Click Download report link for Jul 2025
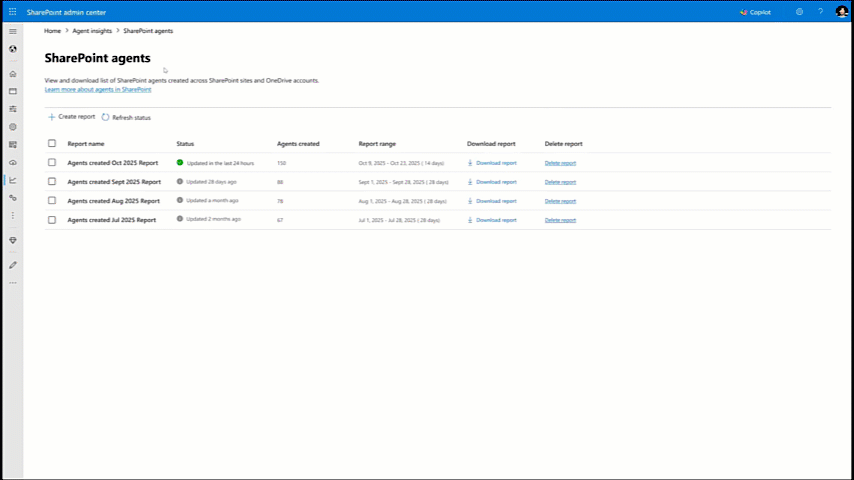The image size is (854, 480). click(x=496, y=220)
